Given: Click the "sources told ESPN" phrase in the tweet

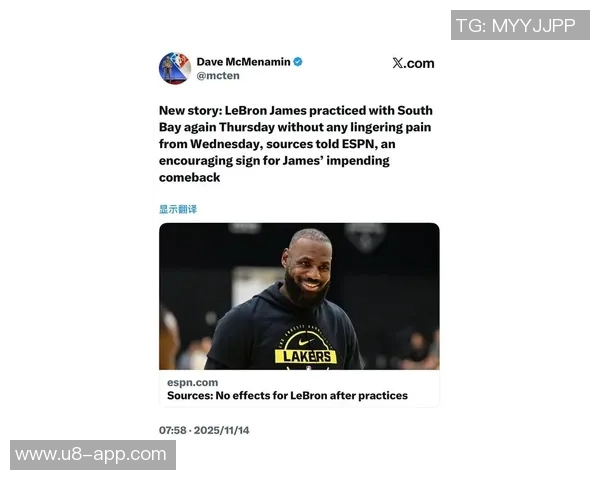Looking at the screenshot, I should [320, 144].
